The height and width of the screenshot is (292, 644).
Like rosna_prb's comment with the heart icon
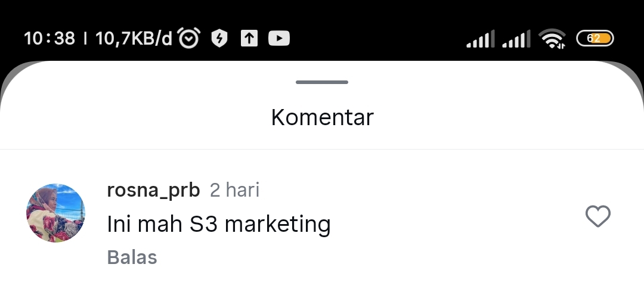[x=597, y=216]
